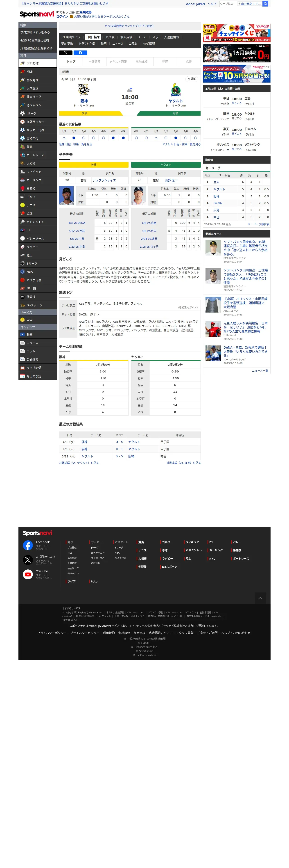Click the 通知 bell notification button
Screen dimensions: 289x868
(x=192, y=79)
